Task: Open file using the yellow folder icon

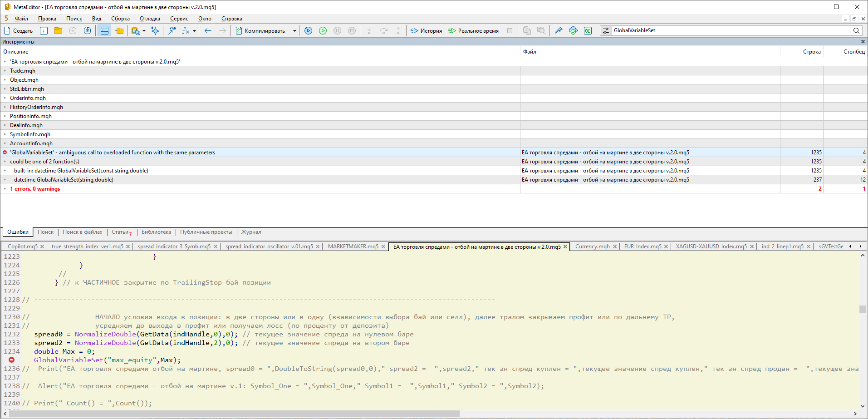Action: (x=59, y=30)
